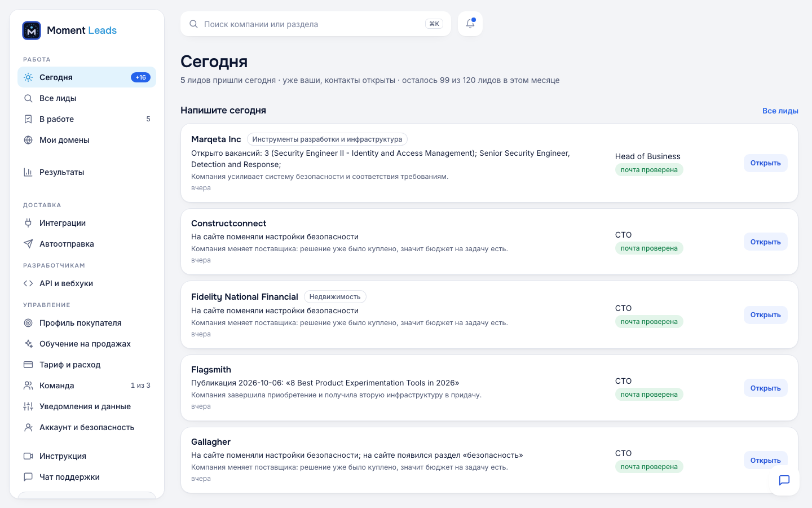Click the bar chart icon beside Результаты
The width and height of the screenshot is (812, 508).
coord(28,172)
